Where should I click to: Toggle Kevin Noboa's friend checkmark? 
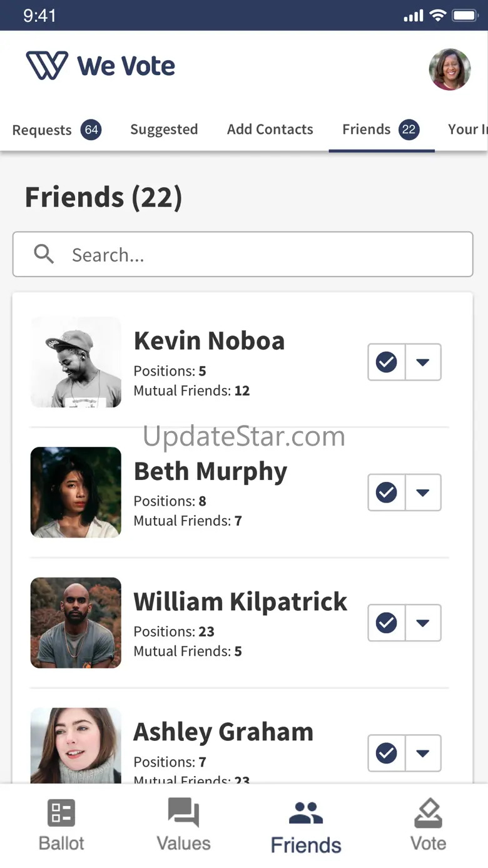(x=387, y=362)
